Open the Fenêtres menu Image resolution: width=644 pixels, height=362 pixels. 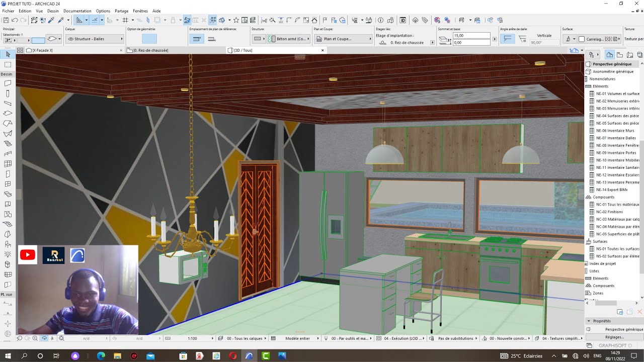point(140,11)
